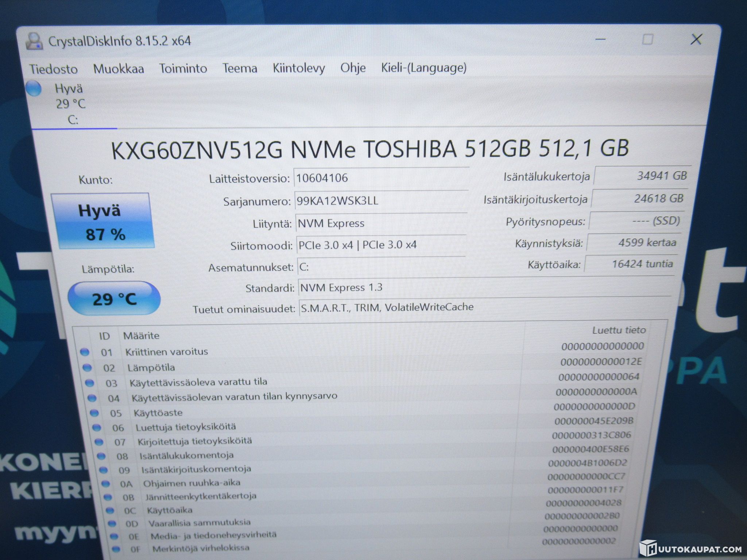Image resolution: width=747 pixels, height=560 pixels.
Task: Click the status dot for Käyttöaika row 0C
Action: click(x=110, y=510)
